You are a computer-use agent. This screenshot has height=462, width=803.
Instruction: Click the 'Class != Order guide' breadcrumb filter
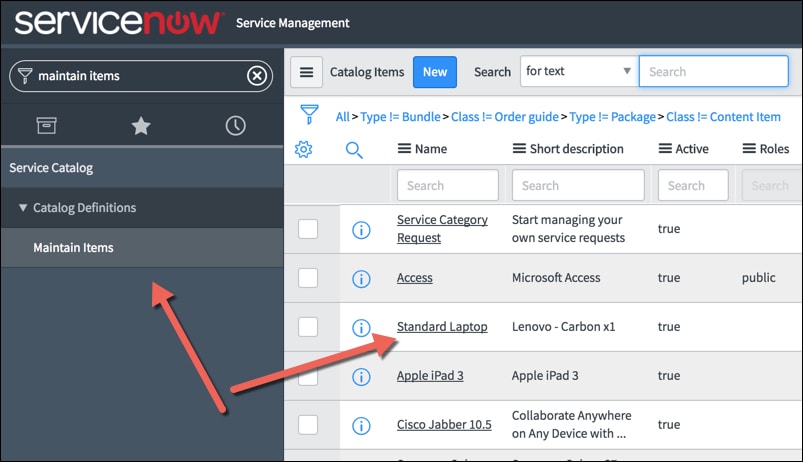504,117
